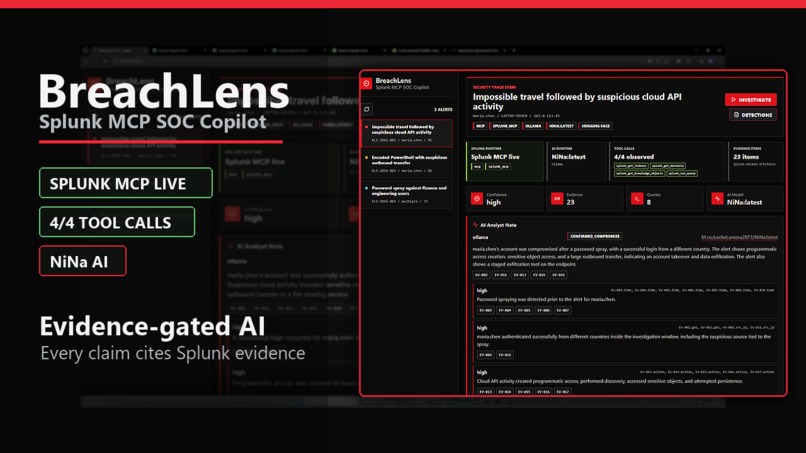
Task: Select the Impossible travel alert in sidebar
Action: [407, 133]
